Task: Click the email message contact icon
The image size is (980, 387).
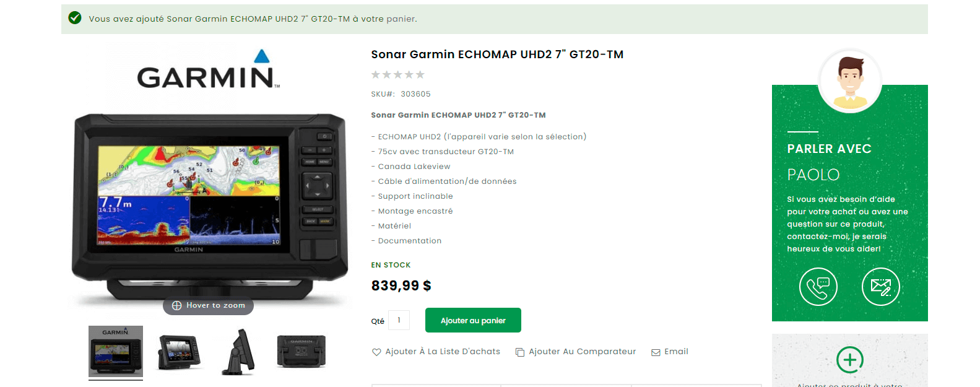Action: pos(880,287)
